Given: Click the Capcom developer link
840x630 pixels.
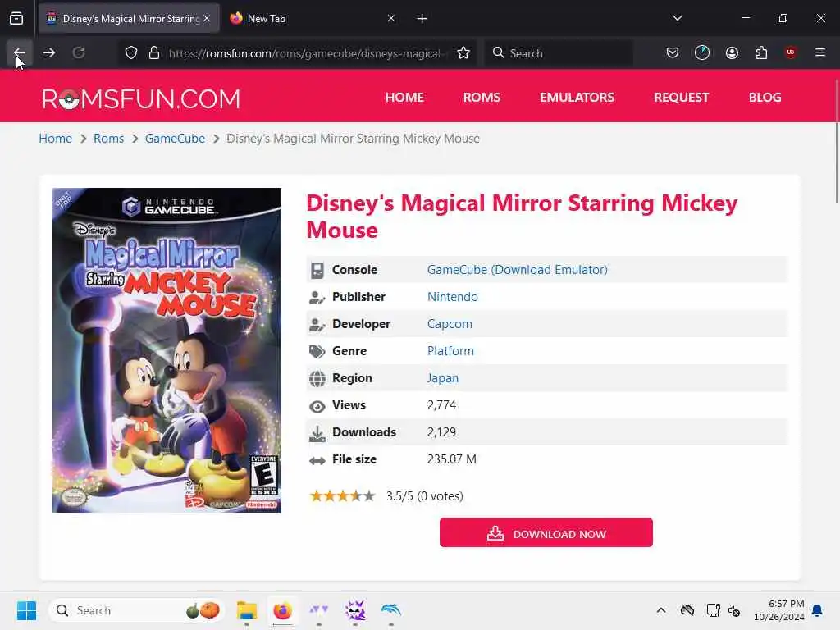Looking at the screenshot, I should (450, 323).
